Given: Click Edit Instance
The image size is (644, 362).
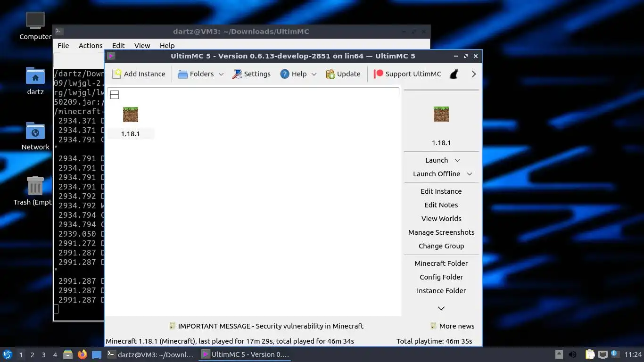Looking at the screenshot, I should coord(441,191).
